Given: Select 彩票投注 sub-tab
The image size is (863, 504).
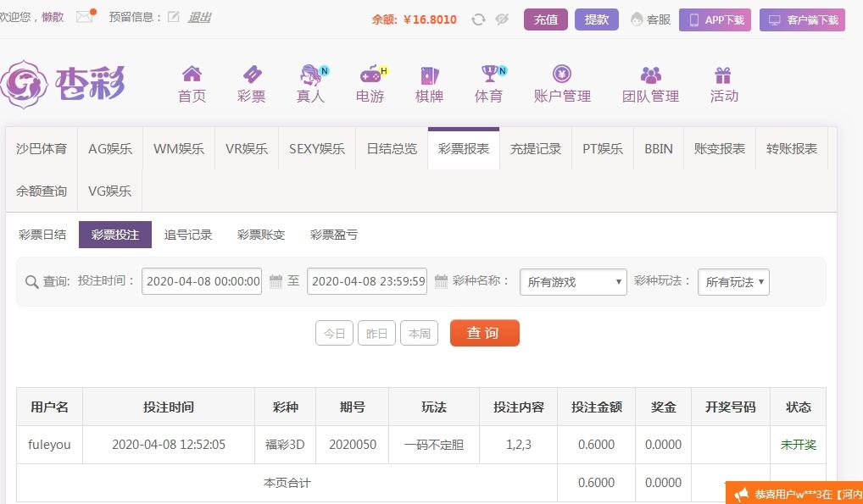Looking at the screenshot, I should click(115, 235).
